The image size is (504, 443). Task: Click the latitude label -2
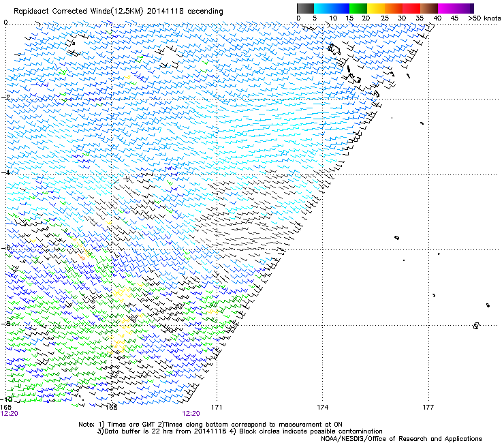point(5,97)
